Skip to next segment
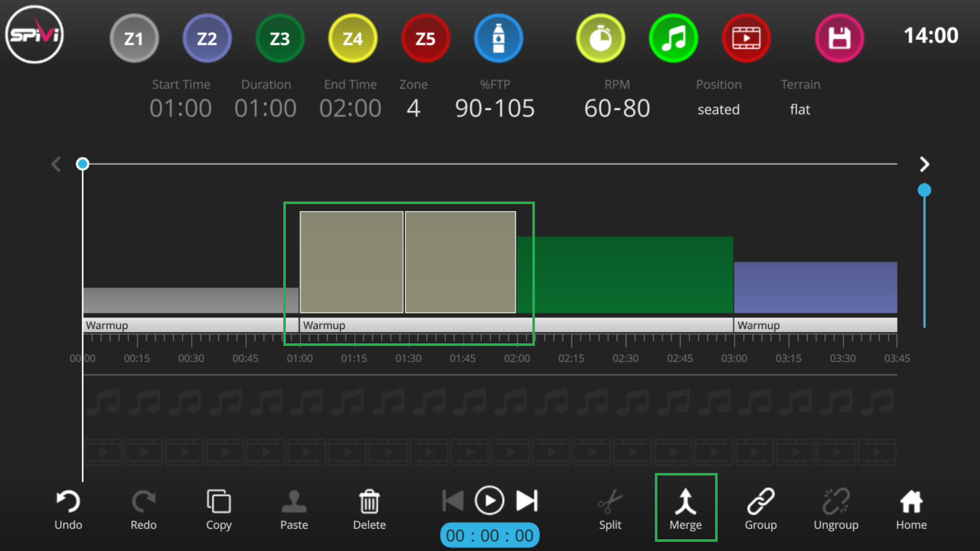 (527, 500)
